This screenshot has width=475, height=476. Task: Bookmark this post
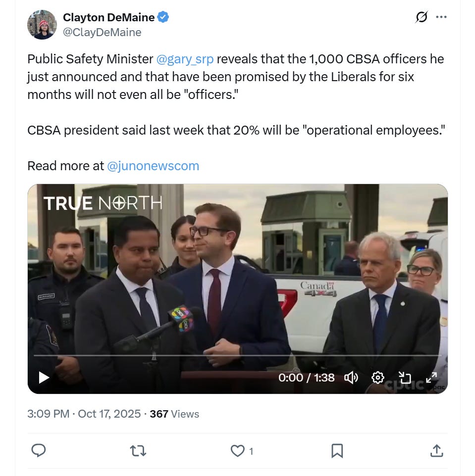point(337,451)
